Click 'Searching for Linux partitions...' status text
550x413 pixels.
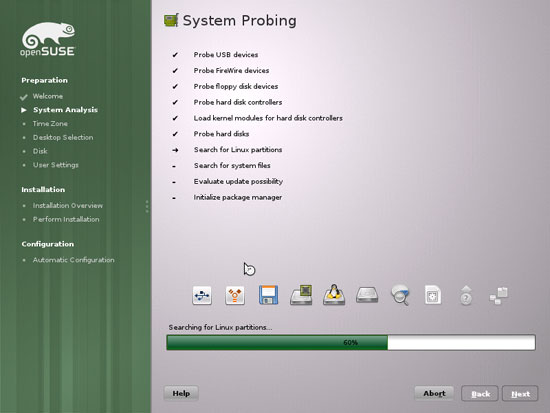point(220,327)
